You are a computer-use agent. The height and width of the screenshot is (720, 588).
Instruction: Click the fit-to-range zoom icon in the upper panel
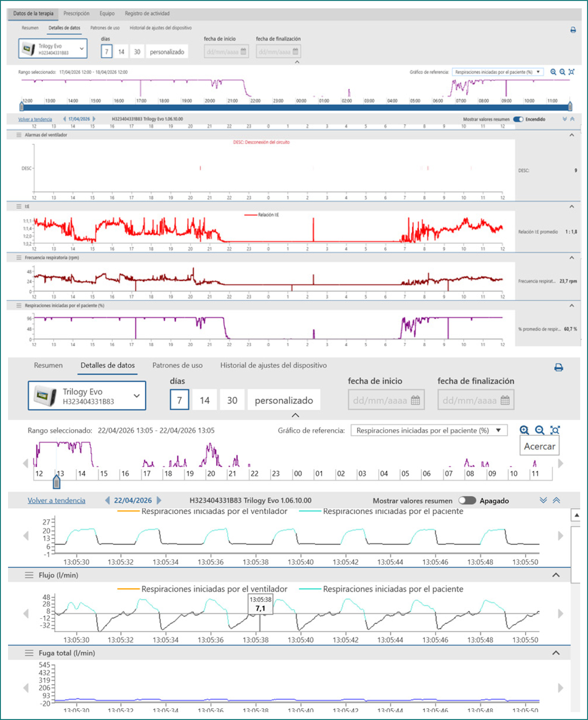[571, 72]
